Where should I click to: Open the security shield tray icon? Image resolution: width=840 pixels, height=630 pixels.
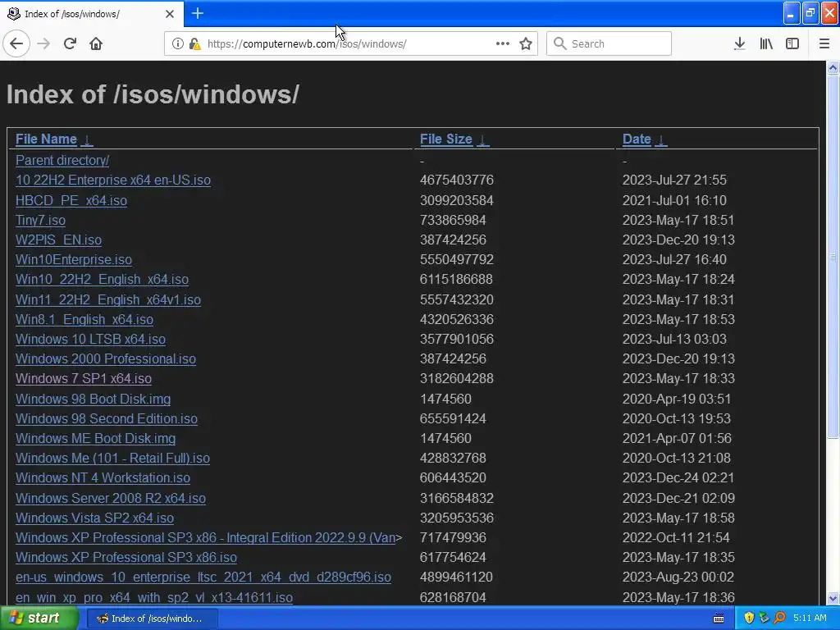(x=749, y=618)
